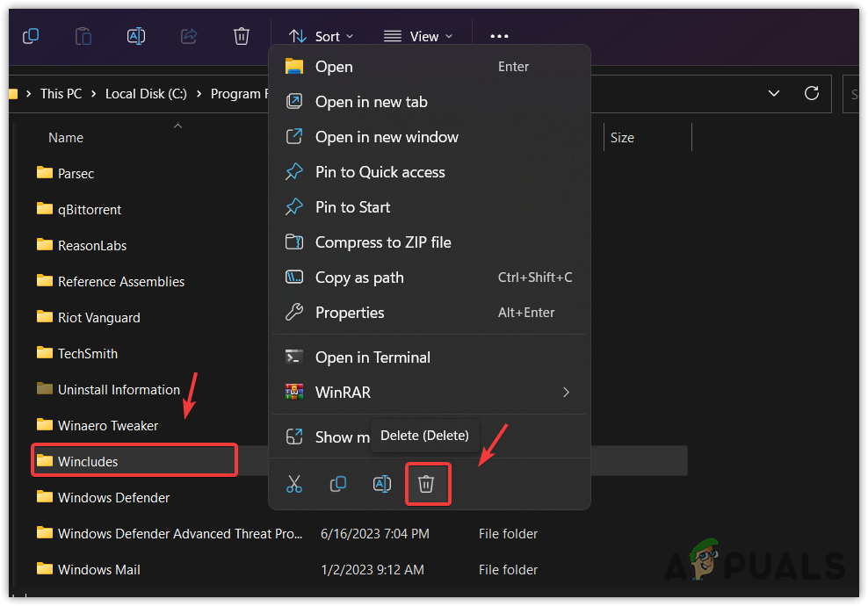Expand the WinRAR submenu arrow
The width and height of the screenshot is (868, 606).
(x=566, y=393)
